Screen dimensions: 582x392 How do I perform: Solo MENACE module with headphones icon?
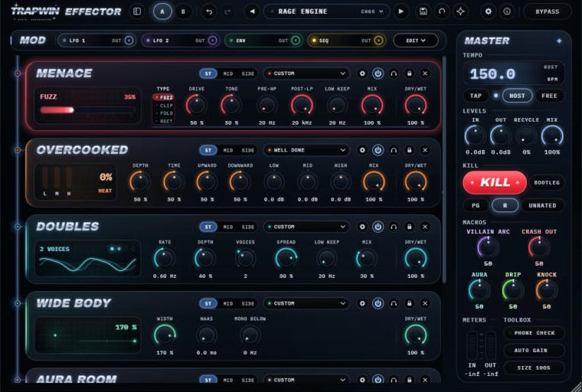click(x=394, y=73)
